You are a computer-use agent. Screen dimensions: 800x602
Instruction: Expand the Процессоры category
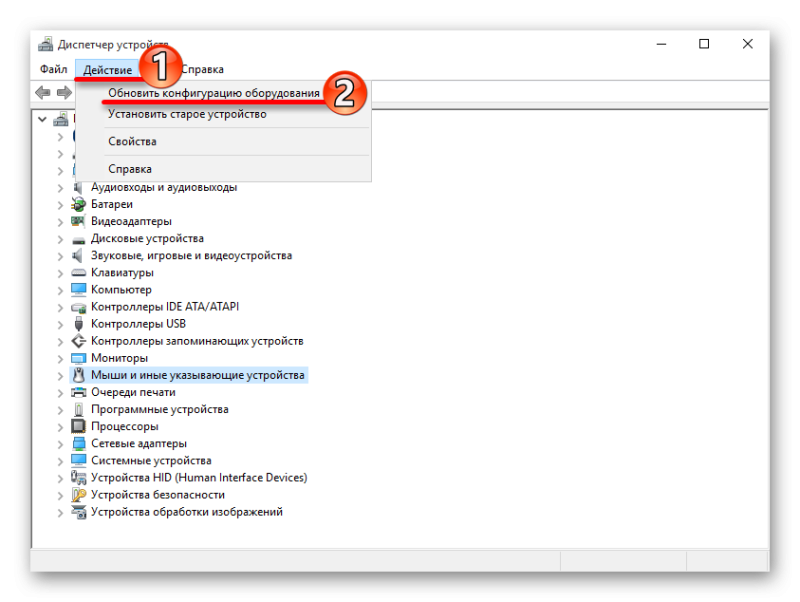[60, 428]
